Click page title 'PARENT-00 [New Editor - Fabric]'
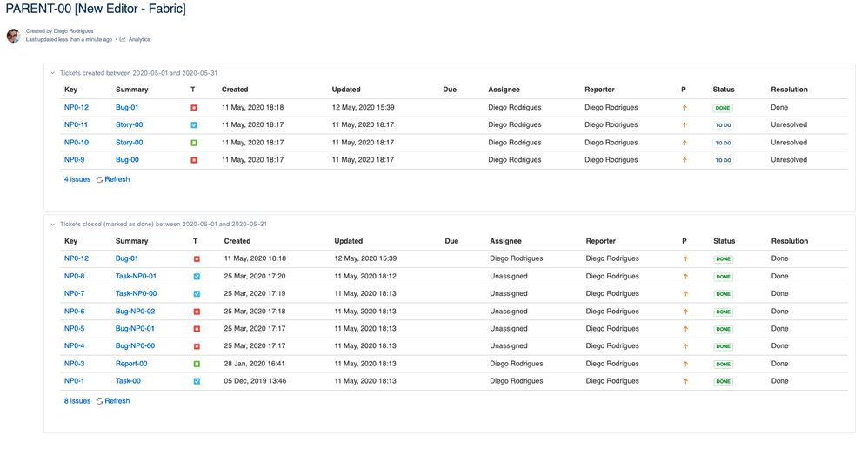Viewport: 868px width, 449px height. point(96,9)
